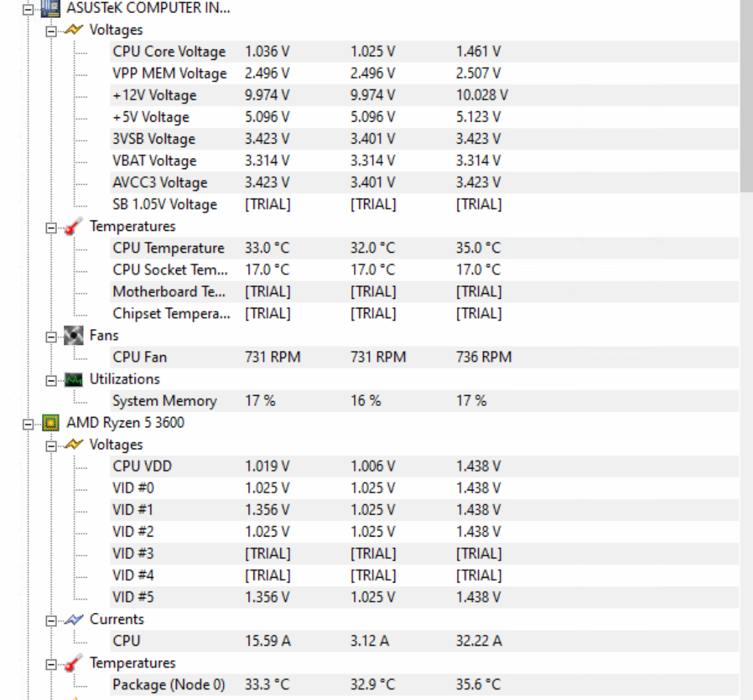Click the Fans fan icon
The height and width of the screenshot is (700, 753).
pyautogui.click(x=73, y=335)
